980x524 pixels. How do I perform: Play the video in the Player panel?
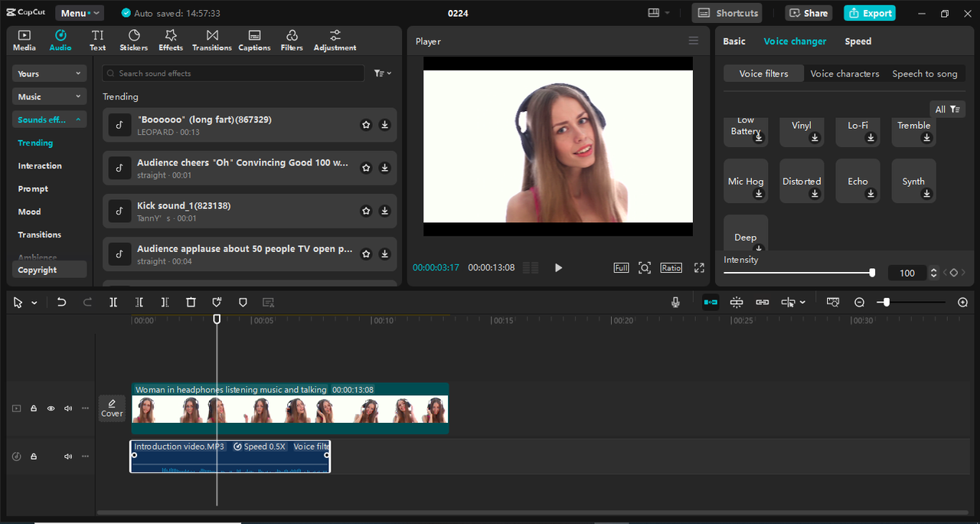(x=558, y=267)
